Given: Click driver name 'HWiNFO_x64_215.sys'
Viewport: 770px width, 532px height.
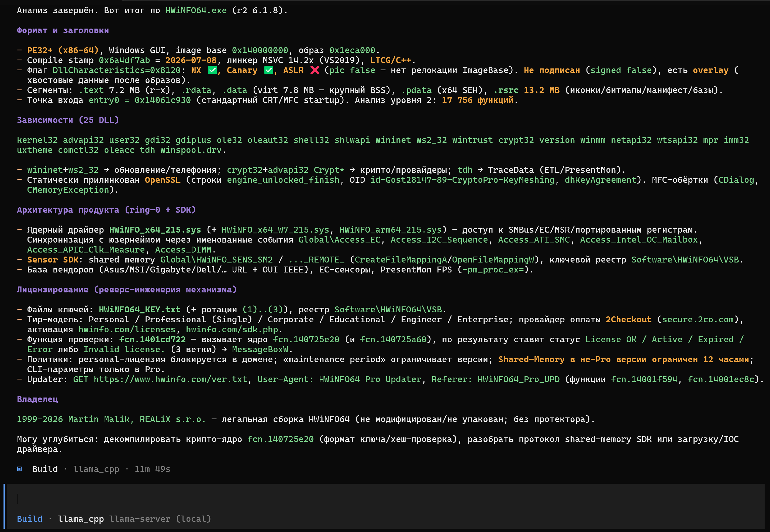Looking at the screenshot, I should (155, 230).
